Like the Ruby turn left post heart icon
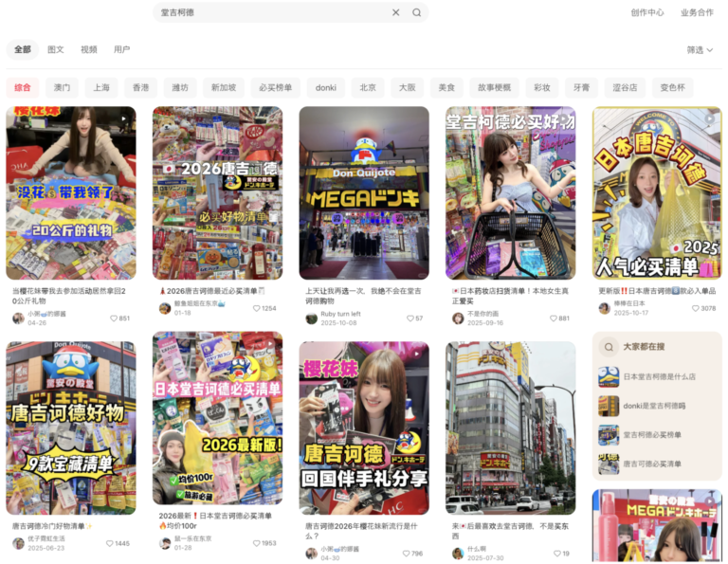 click(x=409, y=318)
